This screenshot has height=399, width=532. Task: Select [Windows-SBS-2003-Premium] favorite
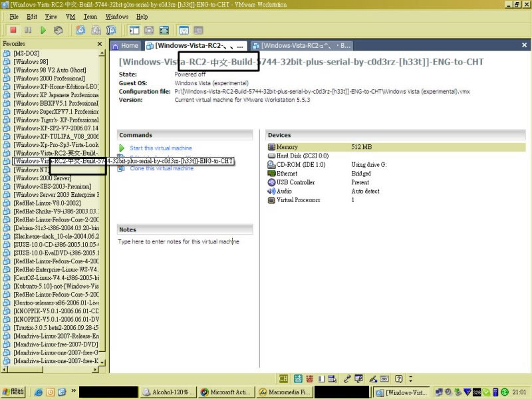point(53,186)
